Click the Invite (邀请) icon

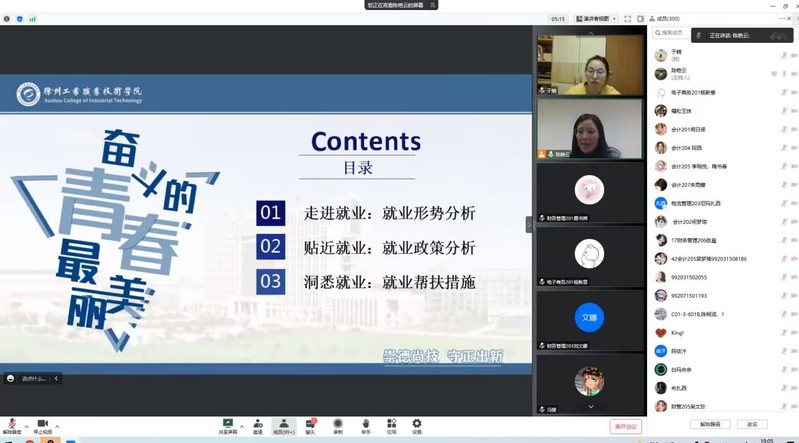click(x=257, y=426)
